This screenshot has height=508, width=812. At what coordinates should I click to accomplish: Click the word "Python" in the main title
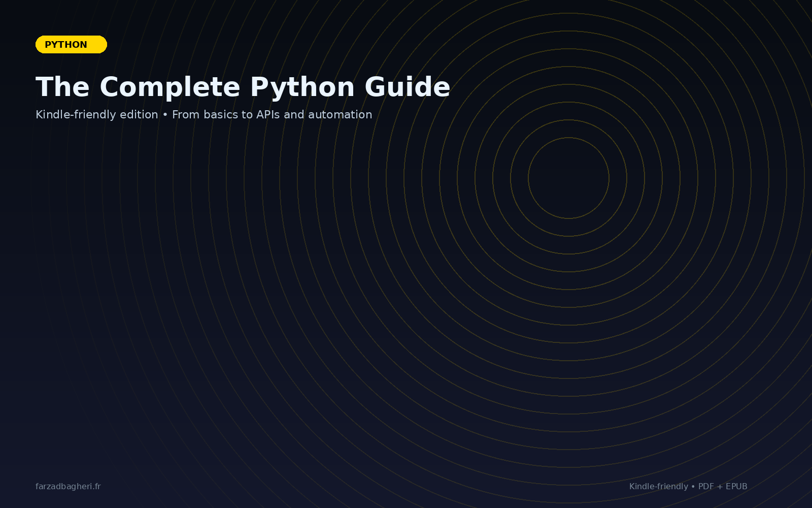[x=302, y=87]
